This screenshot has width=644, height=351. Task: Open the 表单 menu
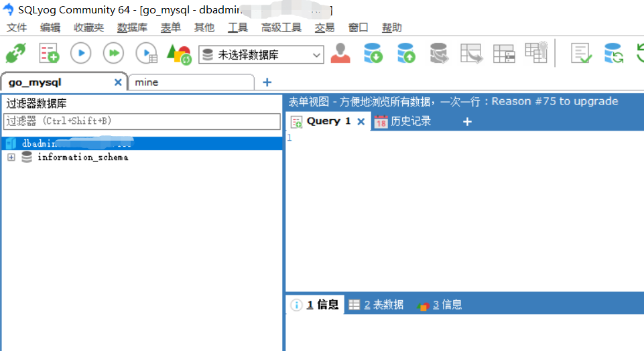click(x=170, y=27)
